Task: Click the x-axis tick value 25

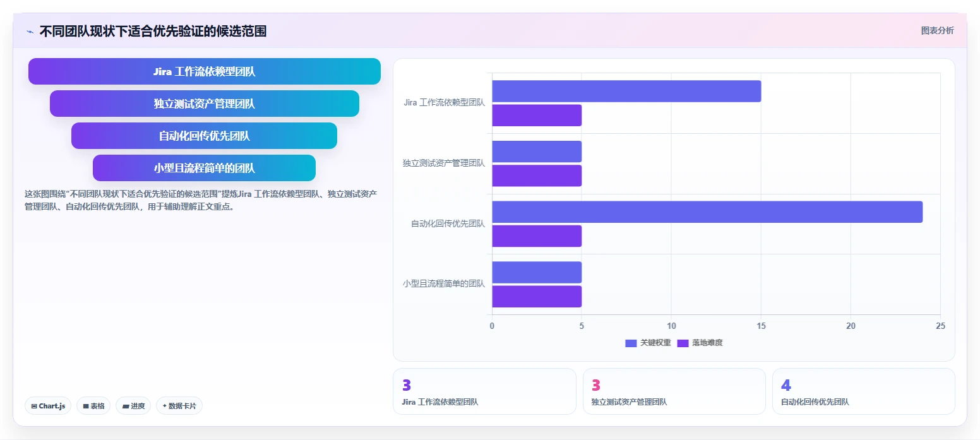Action: (x=940, y=326)
